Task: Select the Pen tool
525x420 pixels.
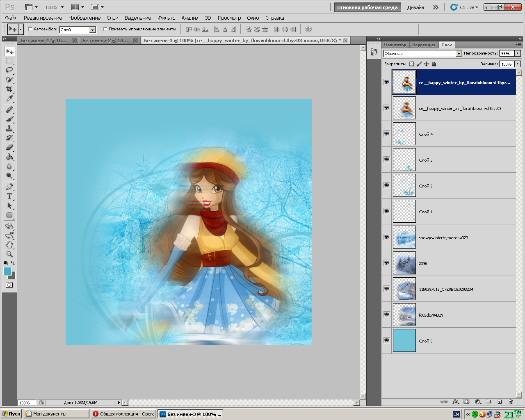Action: (9, 187)
